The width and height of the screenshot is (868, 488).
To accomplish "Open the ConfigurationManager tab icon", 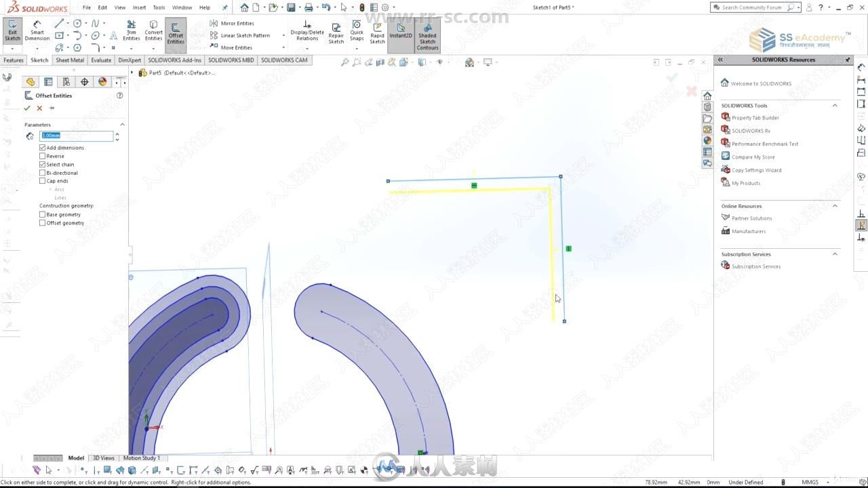I will 66,81.
